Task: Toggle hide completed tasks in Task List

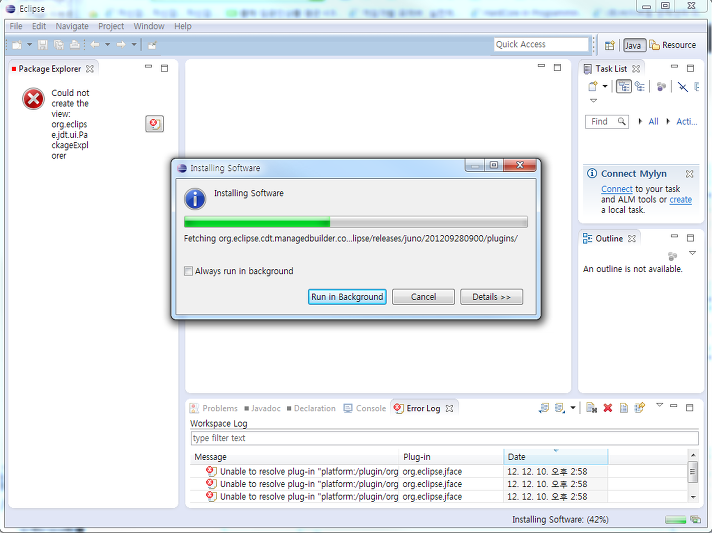Action: click(682, 87)
